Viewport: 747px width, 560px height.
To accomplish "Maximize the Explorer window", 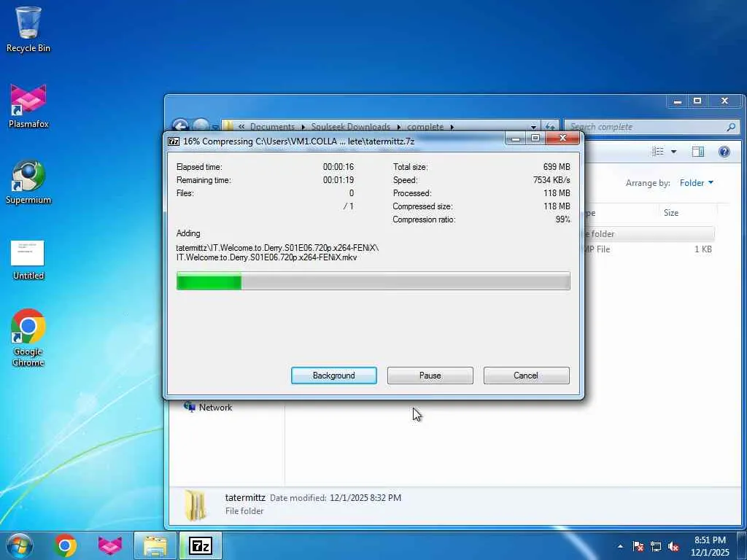I will (x=697, y=101).
